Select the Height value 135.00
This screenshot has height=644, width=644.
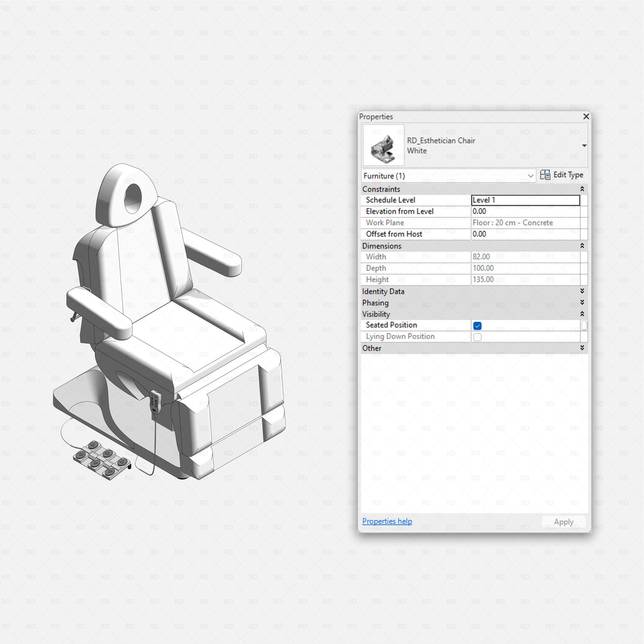pyautogui.click(x=483, y=279)
